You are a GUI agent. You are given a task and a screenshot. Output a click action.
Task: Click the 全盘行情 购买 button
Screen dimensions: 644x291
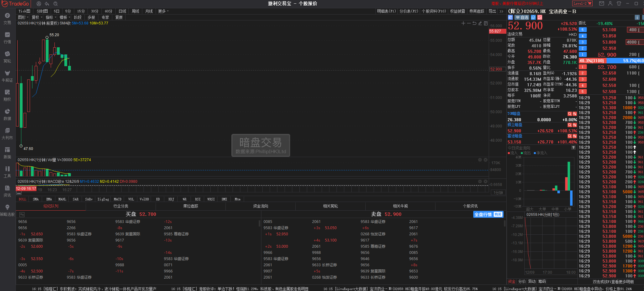pyautogui.click(x=488, y=214)
